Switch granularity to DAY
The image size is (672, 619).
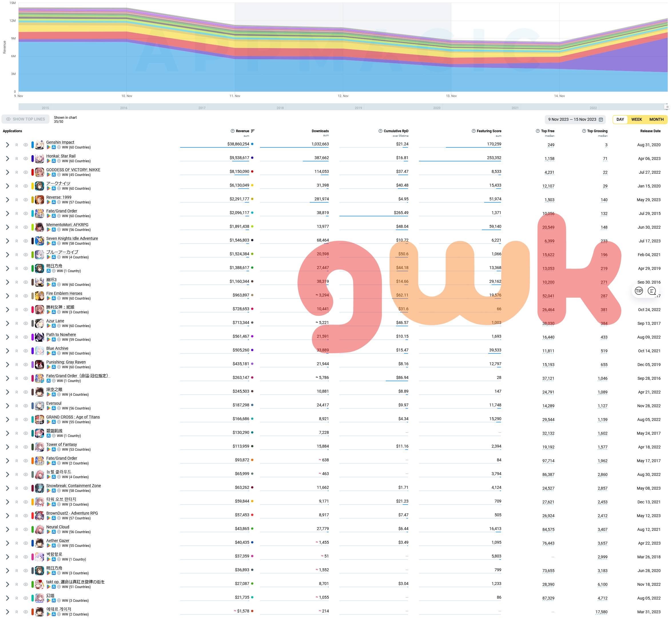point(620,120)
